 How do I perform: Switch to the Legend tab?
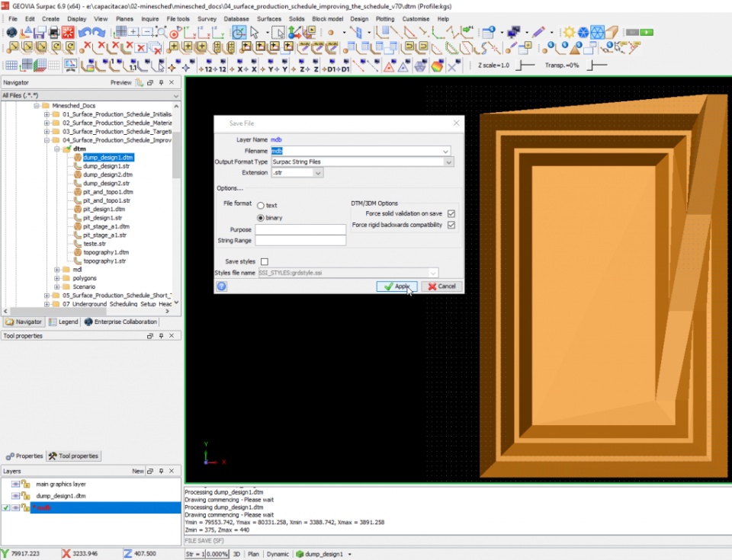[63, 322]
